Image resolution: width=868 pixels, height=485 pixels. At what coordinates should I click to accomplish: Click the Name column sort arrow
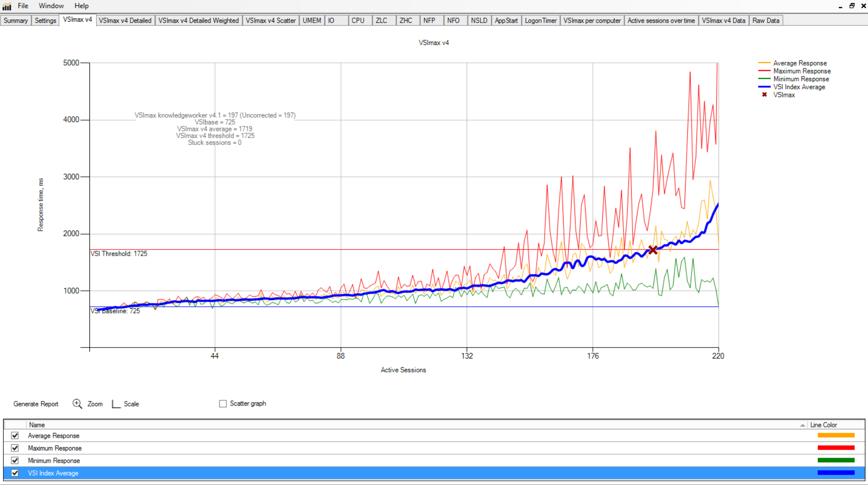tap(802, 425)
